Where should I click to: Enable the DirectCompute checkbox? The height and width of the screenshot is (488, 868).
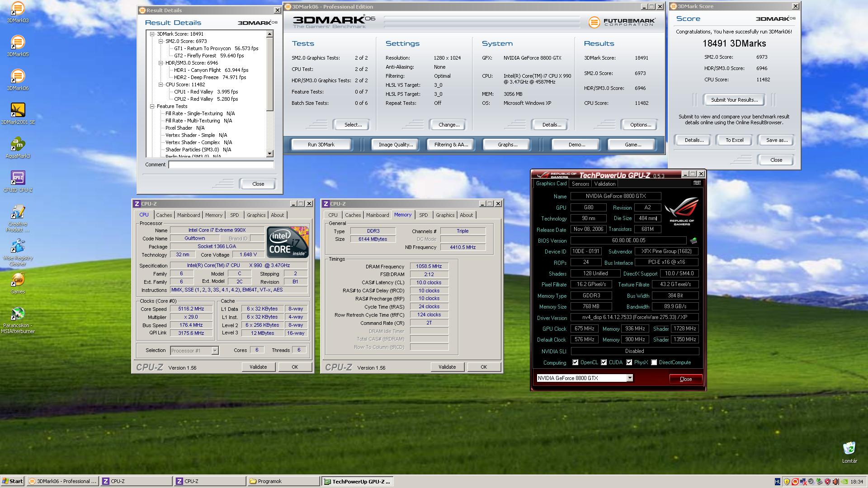pos(654,362)
